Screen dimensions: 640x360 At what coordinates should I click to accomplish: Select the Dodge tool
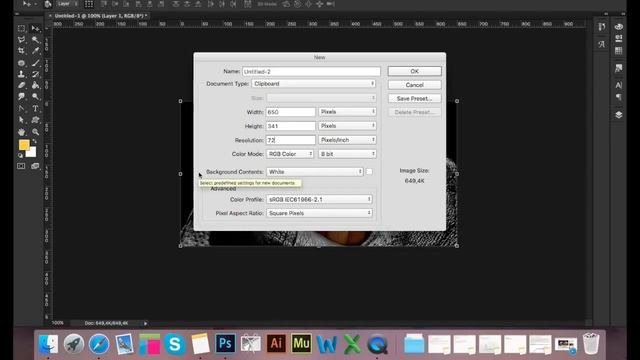36,97
